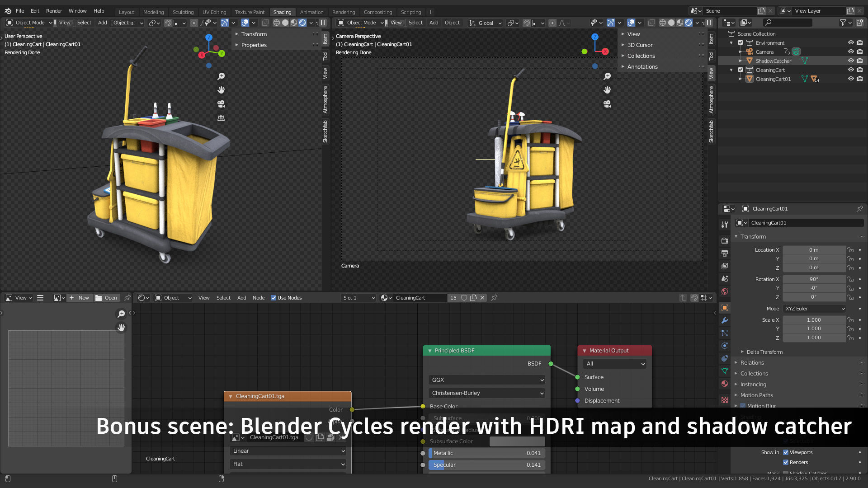This screenshot has height=488, width=868.
Task: Open the Tool properties tab icon
Action: point(725,225)
